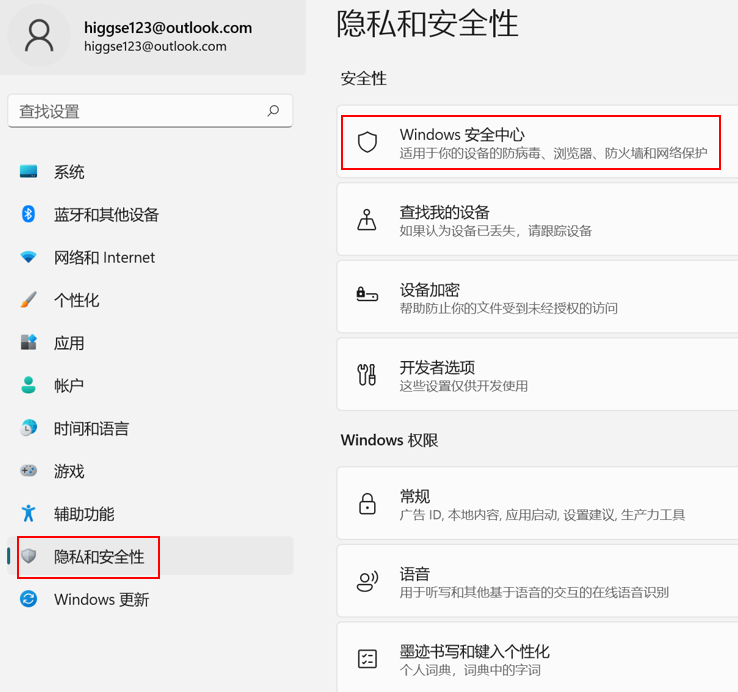Screen dimensions: 738x692
Task: Click the Wi-Fi icon for 网络和 Internet
Action: (x=29, y=257)
